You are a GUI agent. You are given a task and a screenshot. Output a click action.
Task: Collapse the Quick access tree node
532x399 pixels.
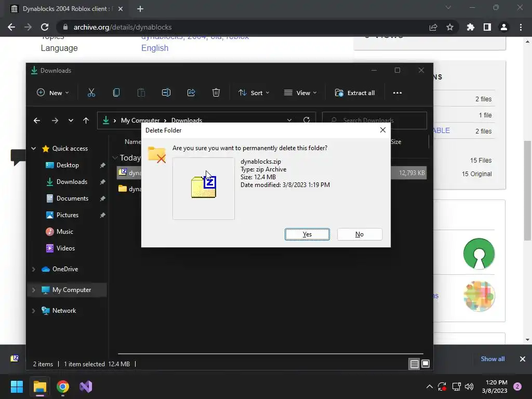point(34,148)
